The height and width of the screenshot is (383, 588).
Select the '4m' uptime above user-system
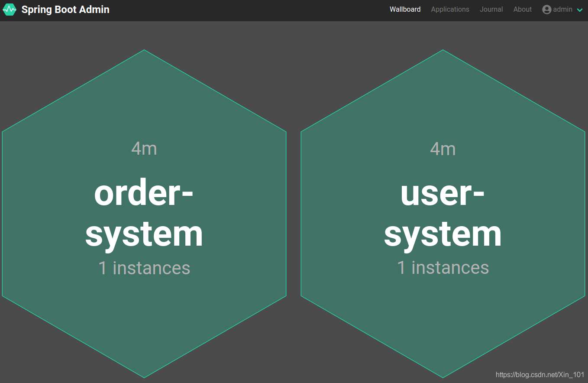443,149
